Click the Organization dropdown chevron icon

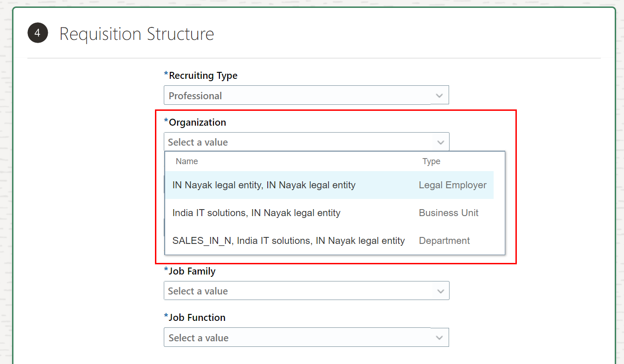440,142
